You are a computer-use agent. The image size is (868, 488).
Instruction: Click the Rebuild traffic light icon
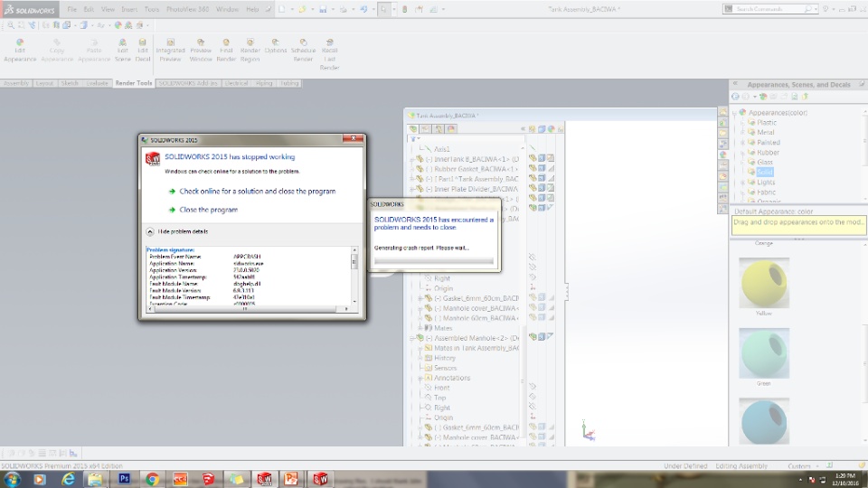click(405, 9)
